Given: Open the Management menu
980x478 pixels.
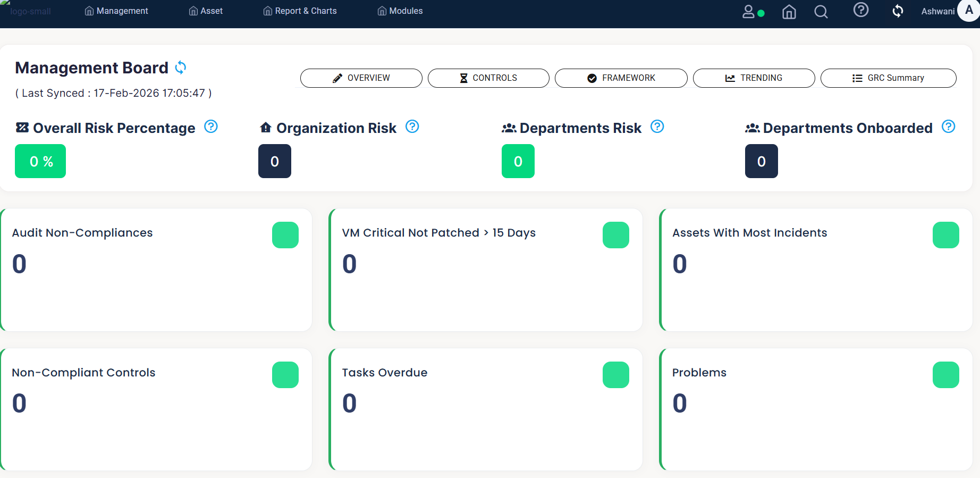Looking at the screenshot, I should click(116, 11).
